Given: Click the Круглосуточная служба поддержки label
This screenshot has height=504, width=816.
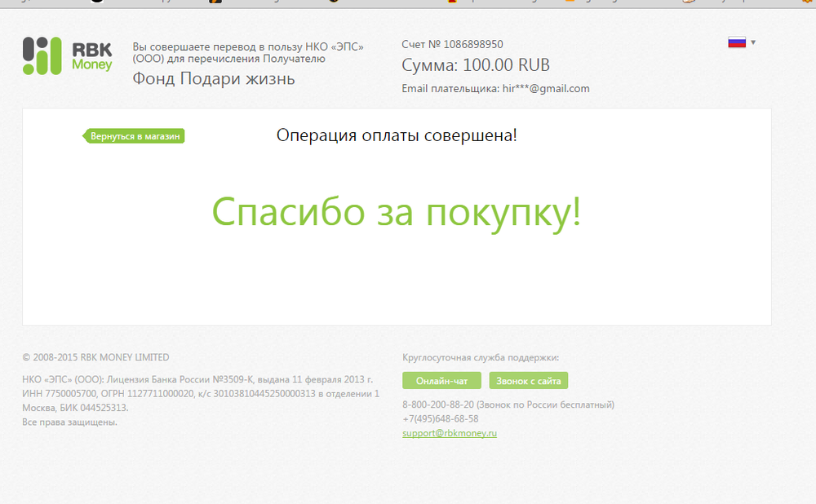Looking at the screenshot, I should click(x=481, y=357).
